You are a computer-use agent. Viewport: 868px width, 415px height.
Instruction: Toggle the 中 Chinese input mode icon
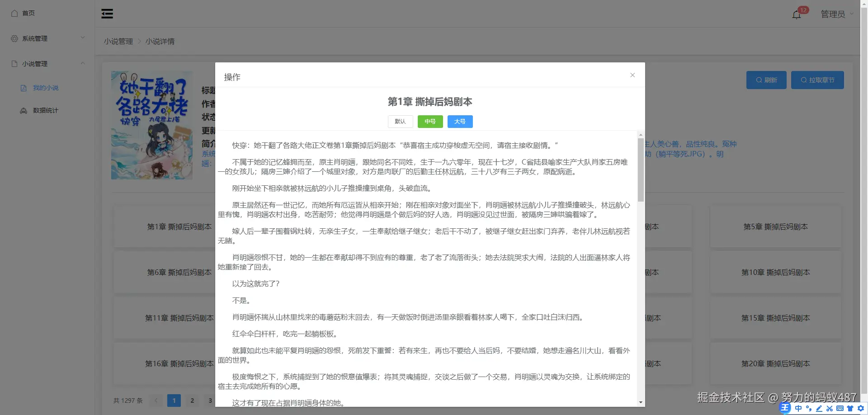798,408
